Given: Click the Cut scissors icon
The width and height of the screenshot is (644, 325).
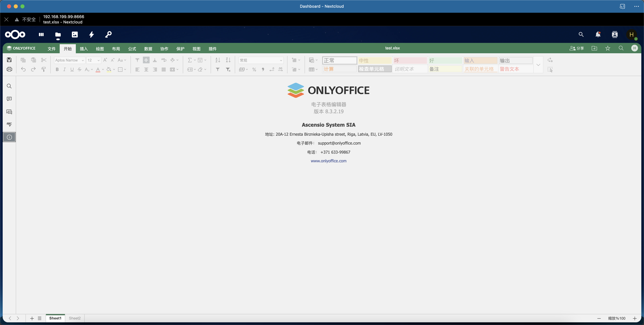Looking at the screenshot, I should click(43, 60).
